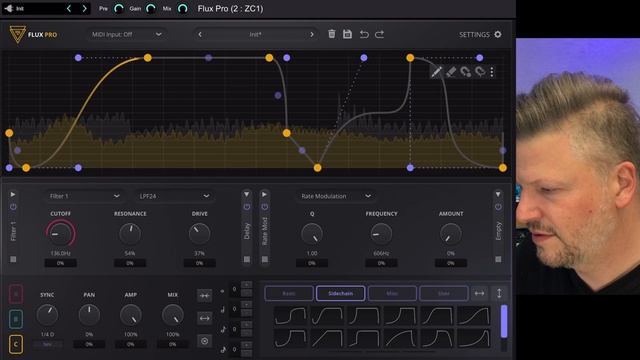
Task: Open the Filter 1 module dropdown
Action: tap(83, 196)
